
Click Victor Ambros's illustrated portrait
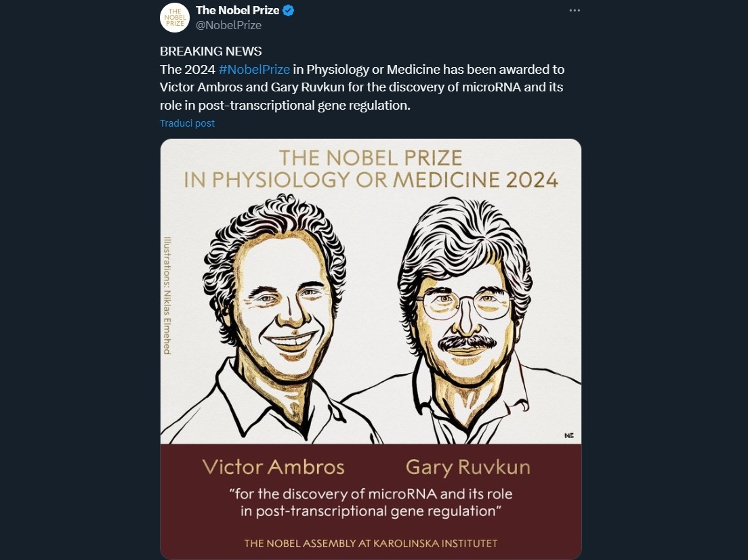tap(274, 311)
